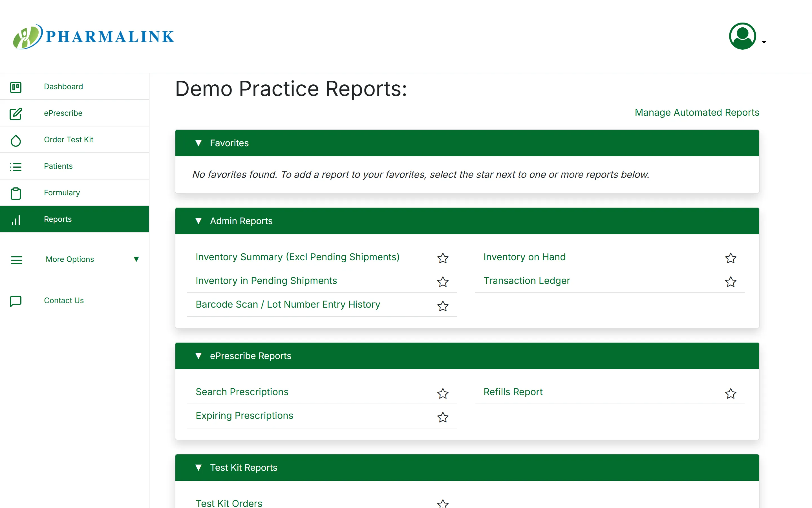The image size is (812, 508).
Task: Click the Formulary clipboard icon
Action: coord(16,193)
